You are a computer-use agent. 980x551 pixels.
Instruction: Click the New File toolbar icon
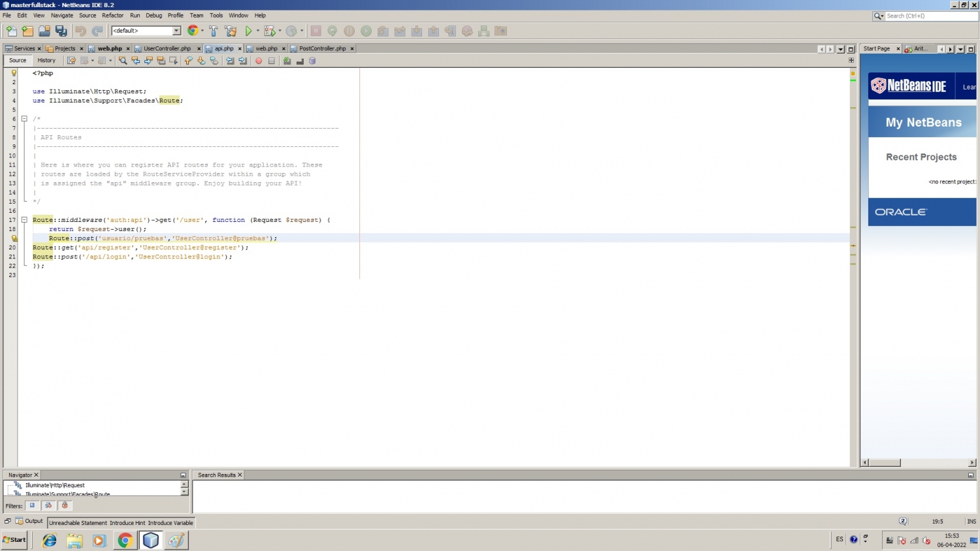click(11, 31)
